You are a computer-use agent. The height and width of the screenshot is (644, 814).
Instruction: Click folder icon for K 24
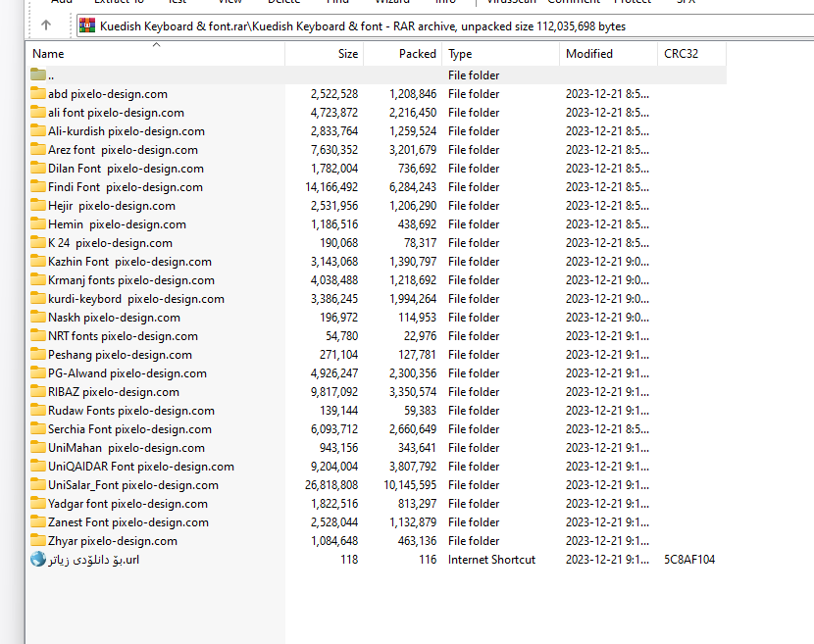pyautogui.click(x=38, y=243)
